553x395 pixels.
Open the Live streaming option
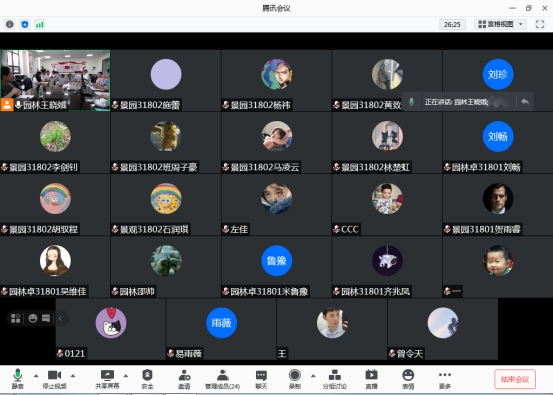click(371, 379)
